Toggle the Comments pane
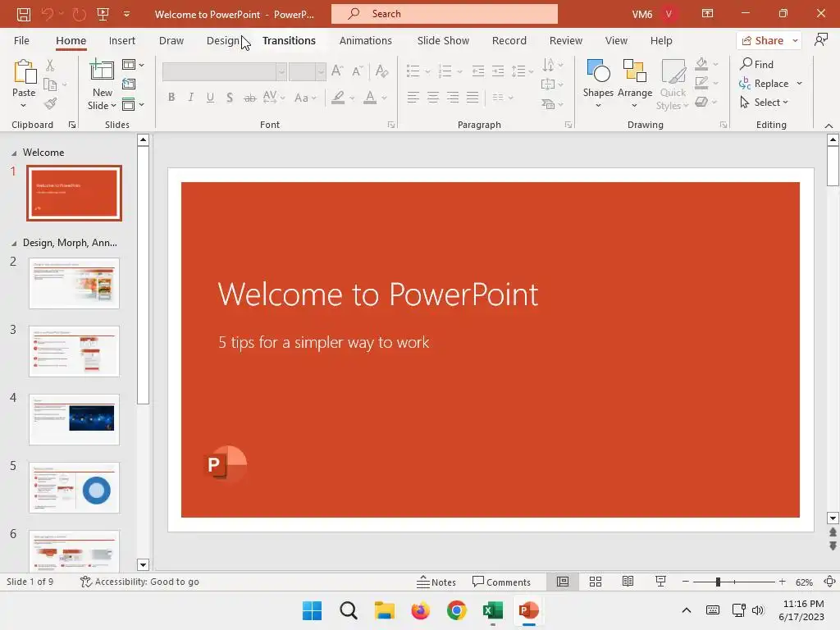 pyautogui.click(x=501, y=582)
